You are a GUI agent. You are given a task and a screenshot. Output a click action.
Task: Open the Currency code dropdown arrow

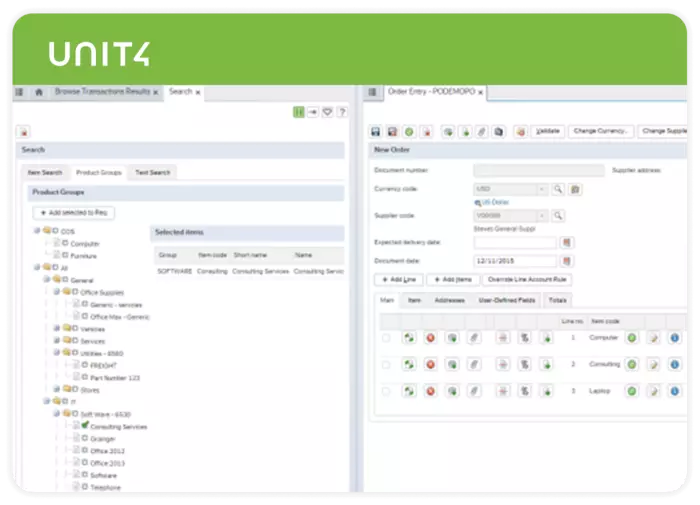click(542, 189)
